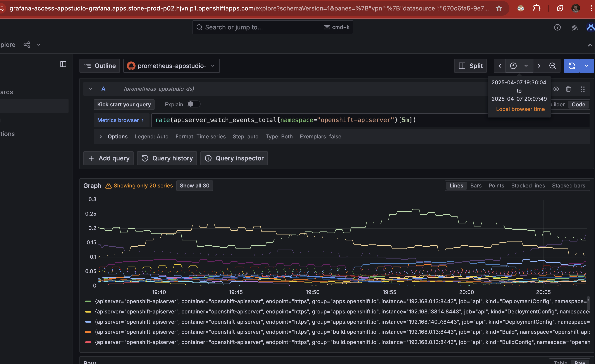Viewport: 595px width, 364px height.
Task: Shift time range backwards arrow
Action: (x=500, y=66)
